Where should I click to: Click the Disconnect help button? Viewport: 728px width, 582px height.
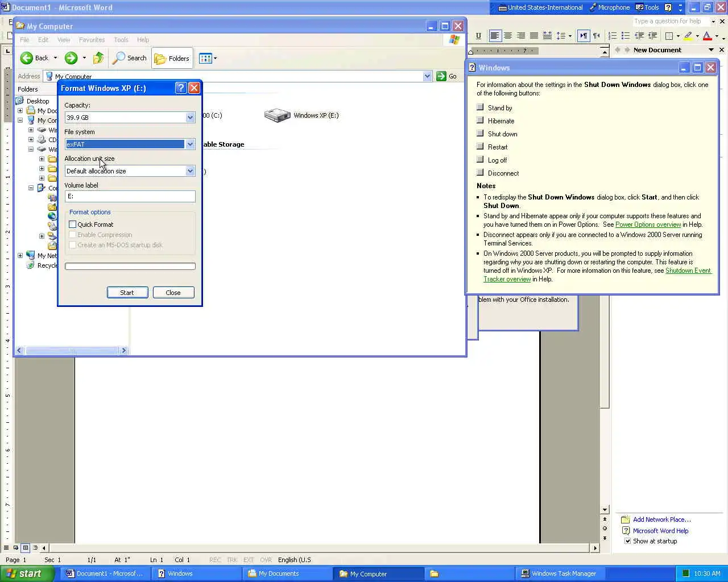click(480, 173)
